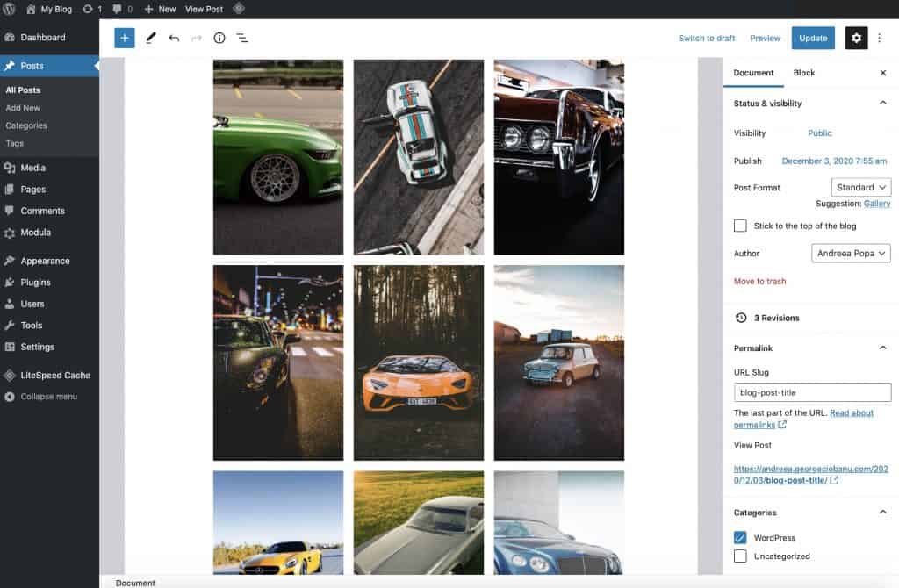899x588 pixels.
Task: Open My Blog site link
Action: pyautogui.click(x=49, y=9)
